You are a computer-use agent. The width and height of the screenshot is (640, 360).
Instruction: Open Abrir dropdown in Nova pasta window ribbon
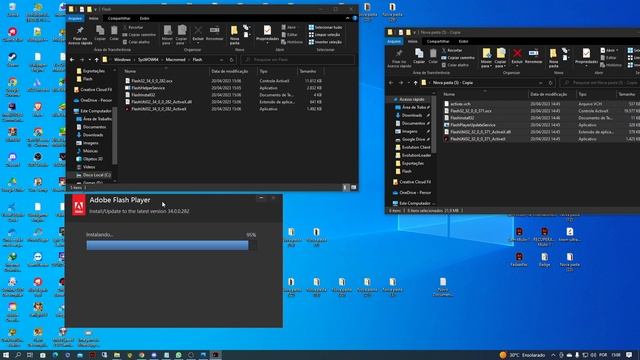click(610, 50)
